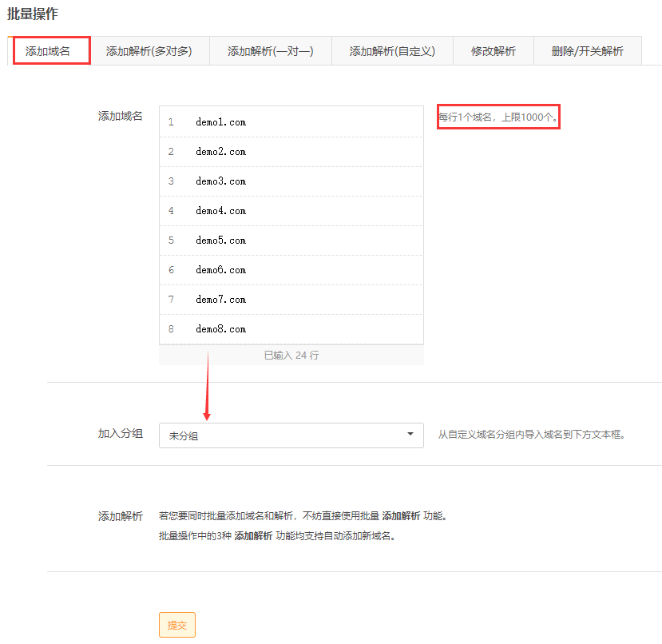
Task: Click the demo7.com domain line
Action: coord(221,300)
